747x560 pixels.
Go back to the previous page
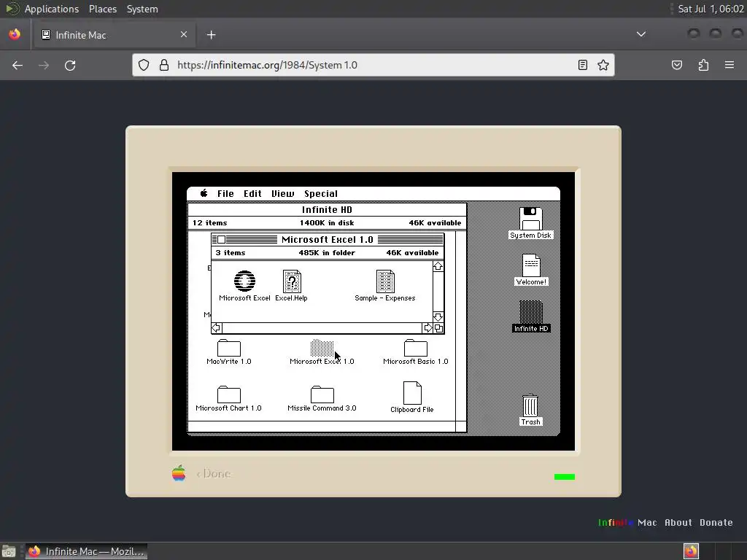18,65
